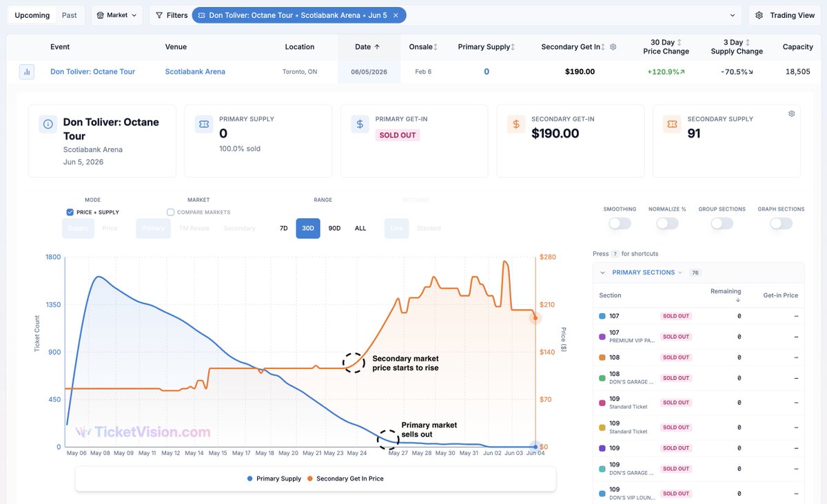Expand the filters bar chevron
The height and width of the screenshot is (504, 827).
(x=732, y=15)
